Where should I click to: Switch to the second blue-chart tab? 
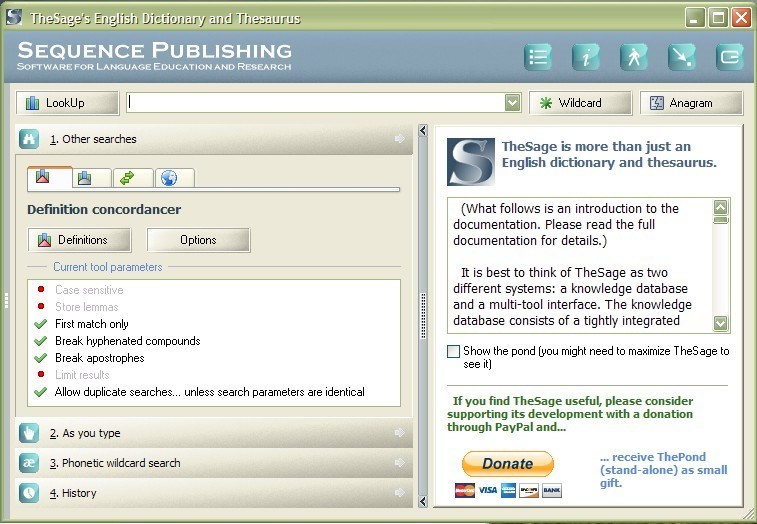(x=92, y=178)
